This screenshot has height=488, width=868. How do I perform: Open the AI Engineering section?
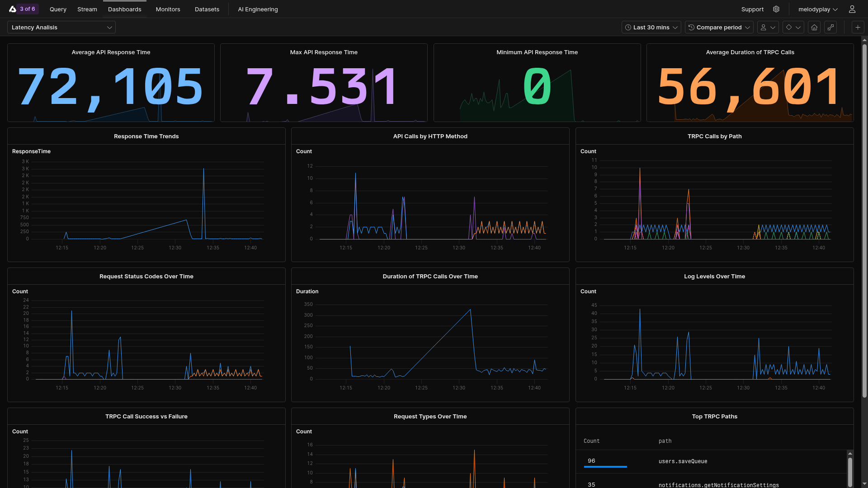[258, 9]
